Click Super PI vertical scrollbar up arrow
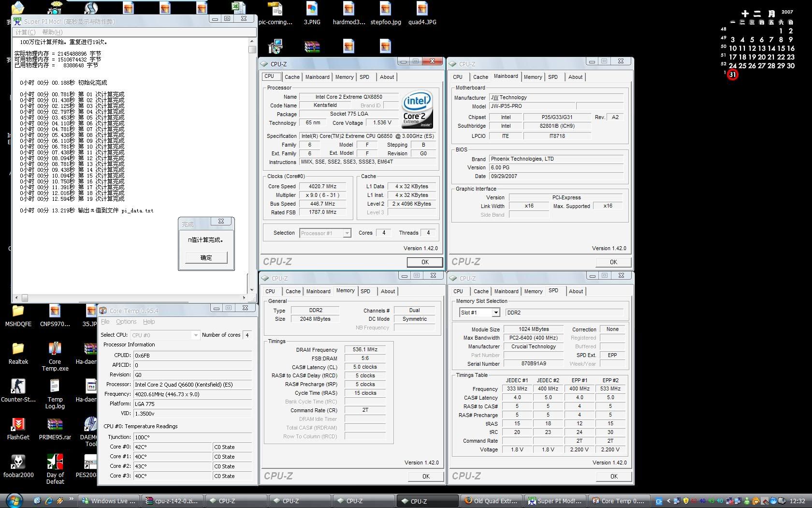The width and height of the screenshot is (812, 508). click(252, 42)
